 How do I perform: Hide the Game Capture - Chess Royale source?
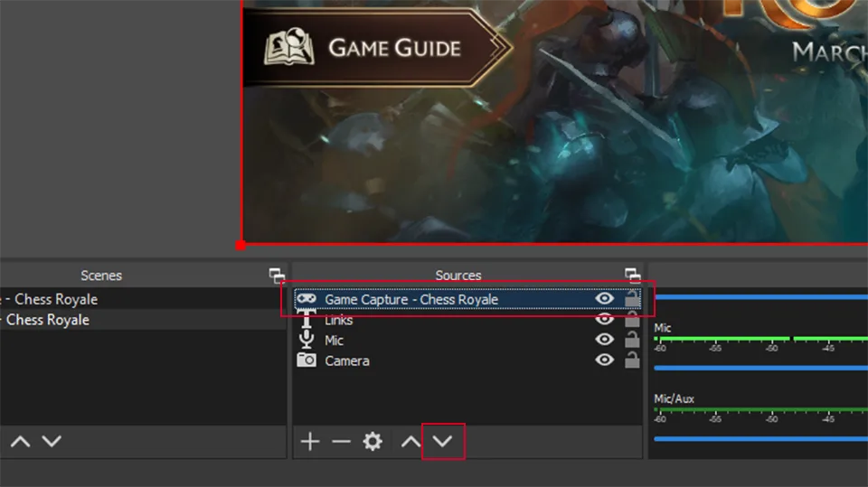coord(605,299)
